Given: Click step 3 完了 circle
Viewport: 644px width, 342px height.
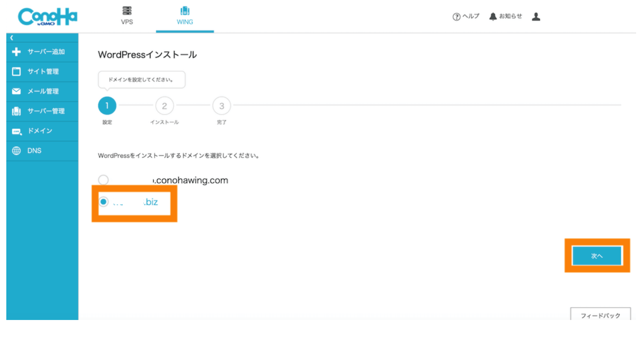Looking at the screenshot, I should tap(222, 106).
